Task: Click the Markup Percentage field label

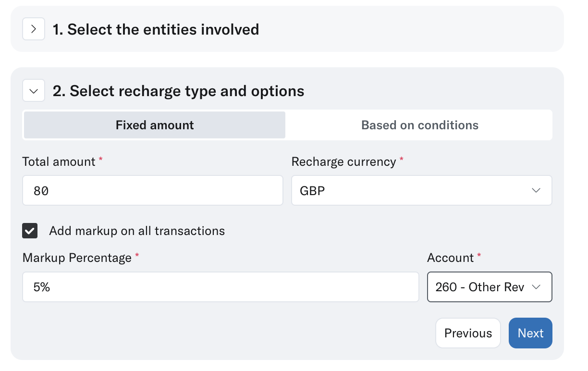Action: tap(77, 258)
